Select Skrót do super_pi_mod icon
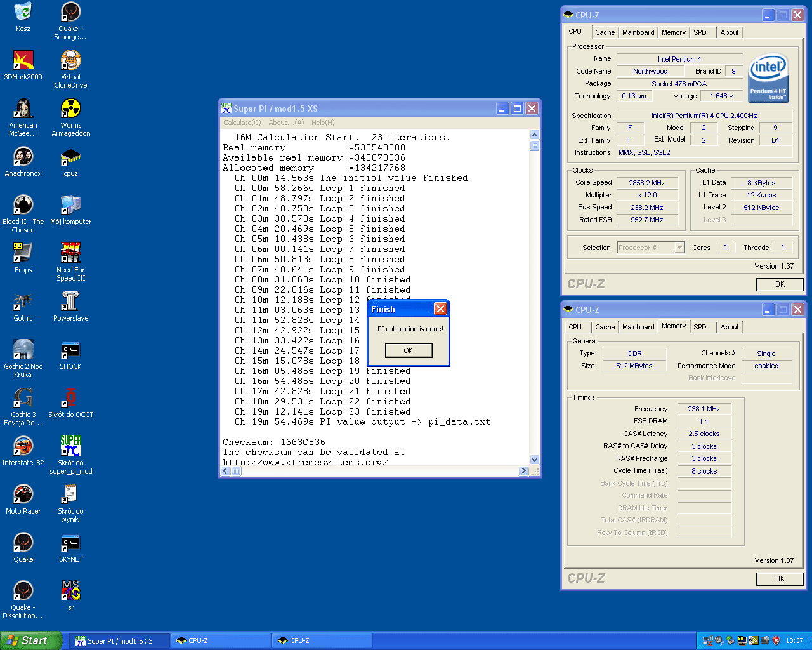This screenshot has height=650, width=812. (x=70, y=455)
